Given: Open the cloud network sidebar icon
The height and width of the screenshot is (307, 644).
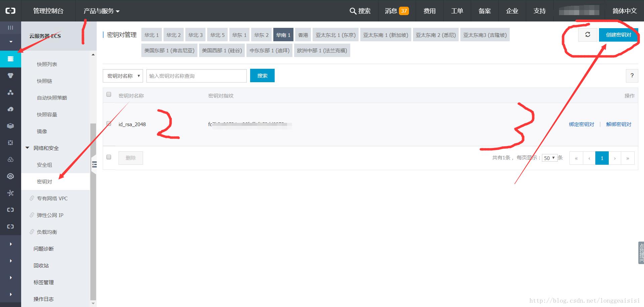Looking at the screenshot, I should tap(10, 160).
